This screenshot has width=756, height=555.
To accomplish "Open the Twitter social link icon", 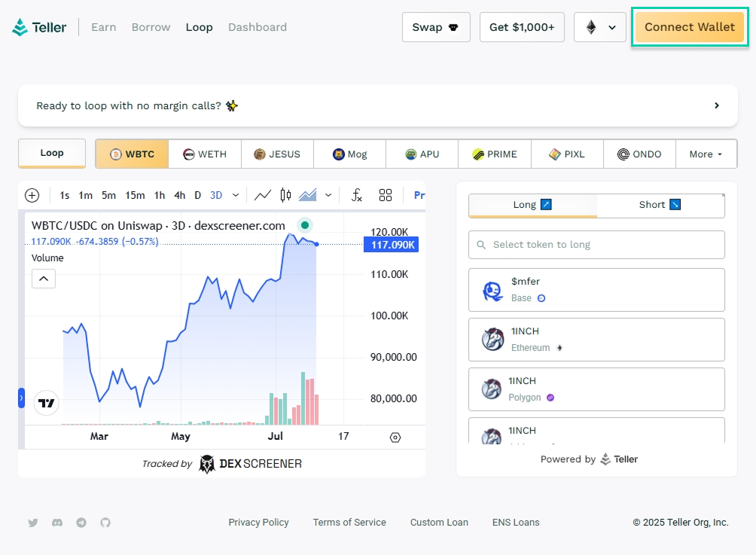I will 33,523.
